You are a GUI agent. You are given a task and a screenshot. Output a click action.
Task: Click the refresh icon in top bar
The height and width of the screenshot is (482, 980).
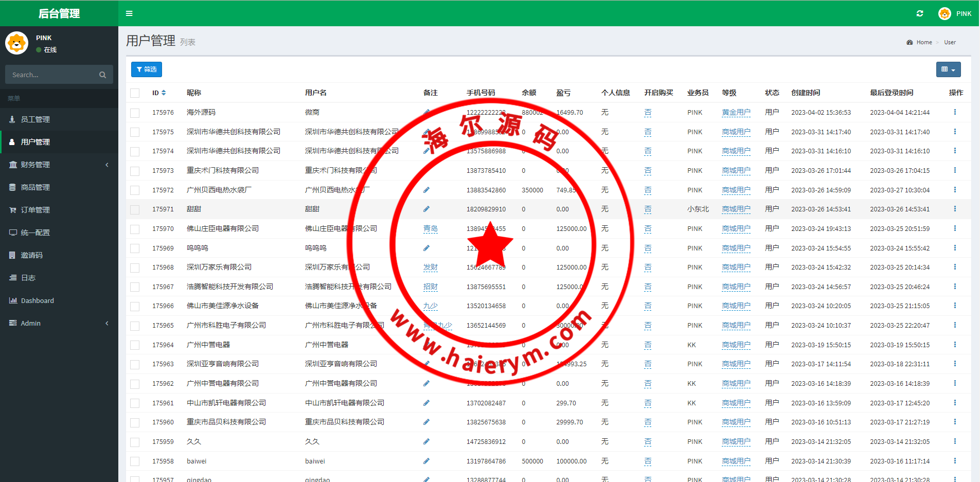click(920, 13)
